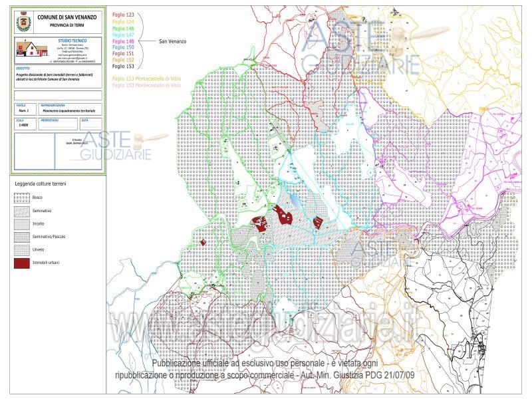This screenshot has width=532, height=399.
Task: Click the yellow Foglio 153 Montecastello di Vibio label
Action: (x=146, y=78)
